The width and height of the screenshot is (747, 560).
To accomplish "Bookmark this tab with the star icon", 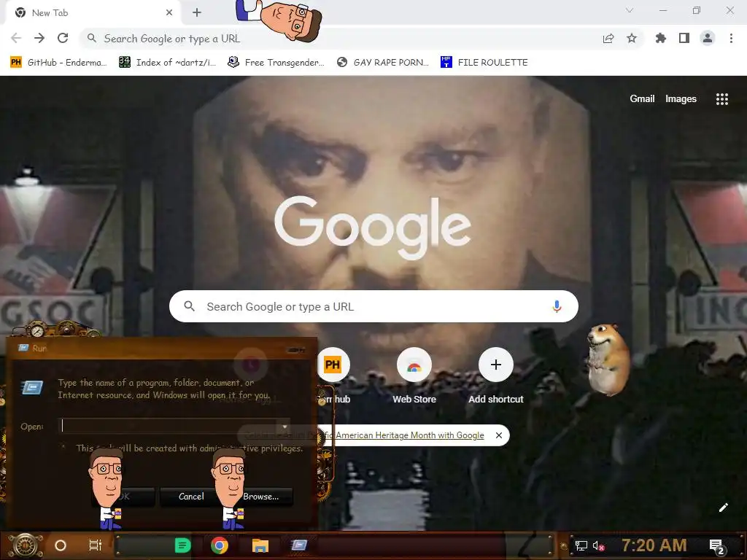I will coord(632,38).
